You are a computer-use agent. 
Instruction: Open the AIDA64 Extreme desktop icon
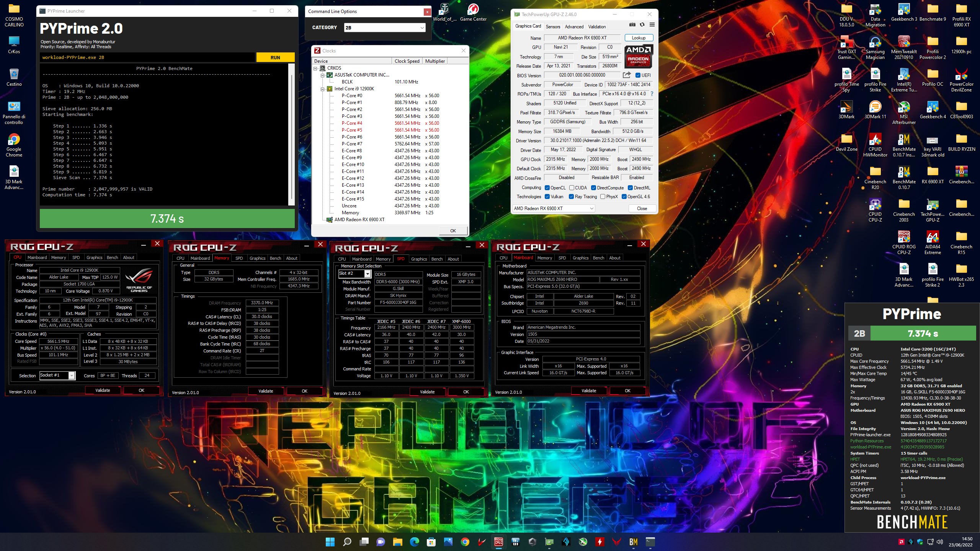click(933, 243)
